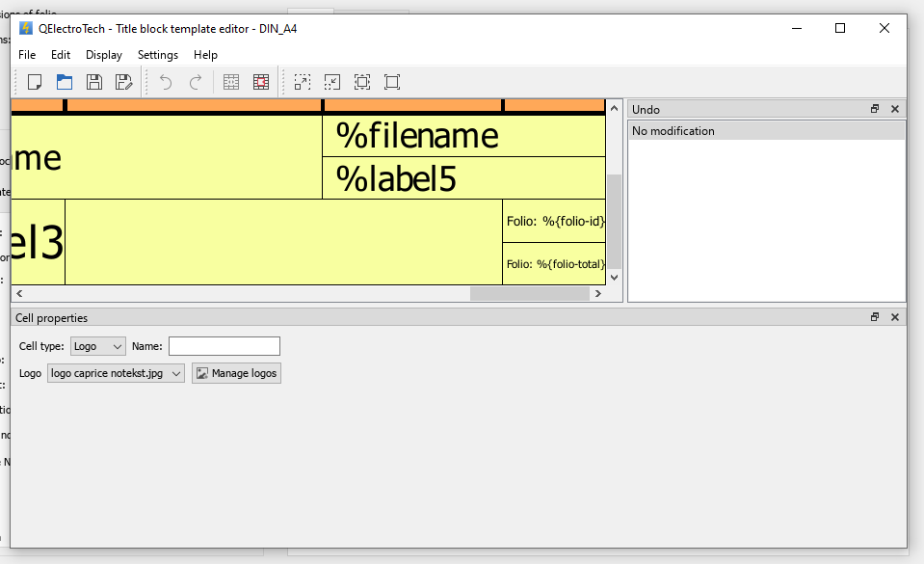Click the Save As toolbar icon

pos(123,82)
